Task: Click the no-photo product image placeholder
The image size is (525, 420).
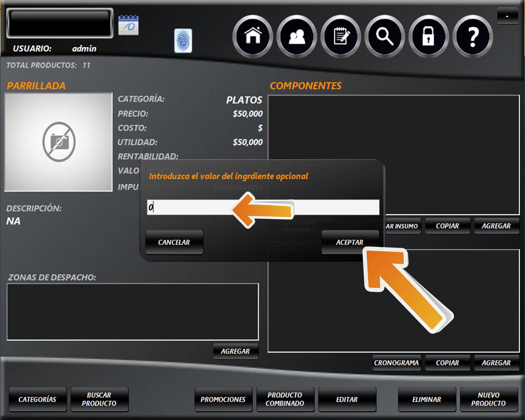Action: pos(59,142)
